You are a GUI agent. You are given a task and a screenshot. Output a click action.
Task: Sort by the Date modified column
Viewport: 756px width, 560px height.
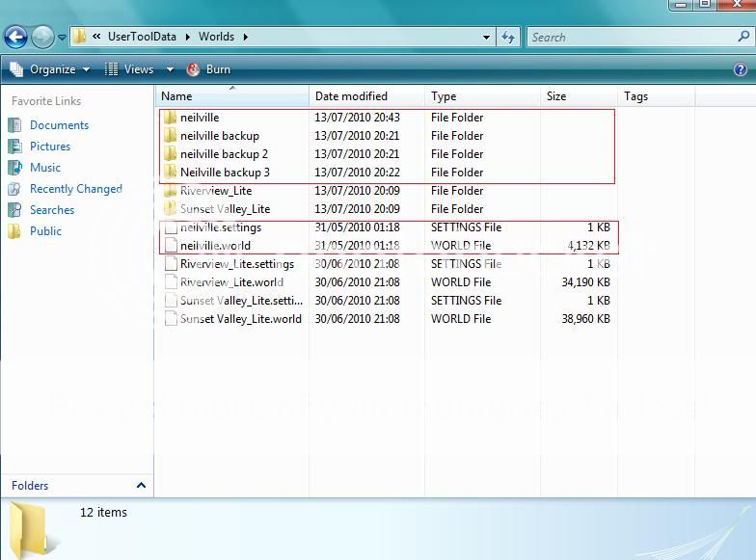click(351, 96)
